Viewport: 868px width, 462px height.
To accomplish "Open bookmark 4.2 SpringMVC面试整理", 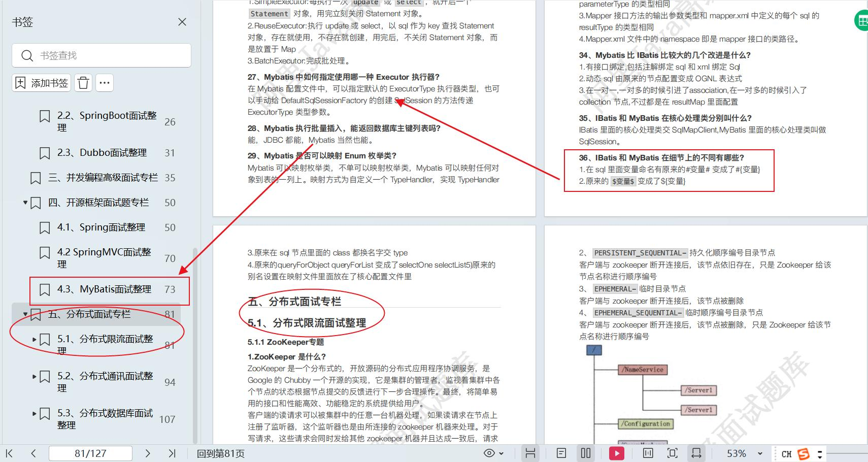I will (x=104, y=258).
